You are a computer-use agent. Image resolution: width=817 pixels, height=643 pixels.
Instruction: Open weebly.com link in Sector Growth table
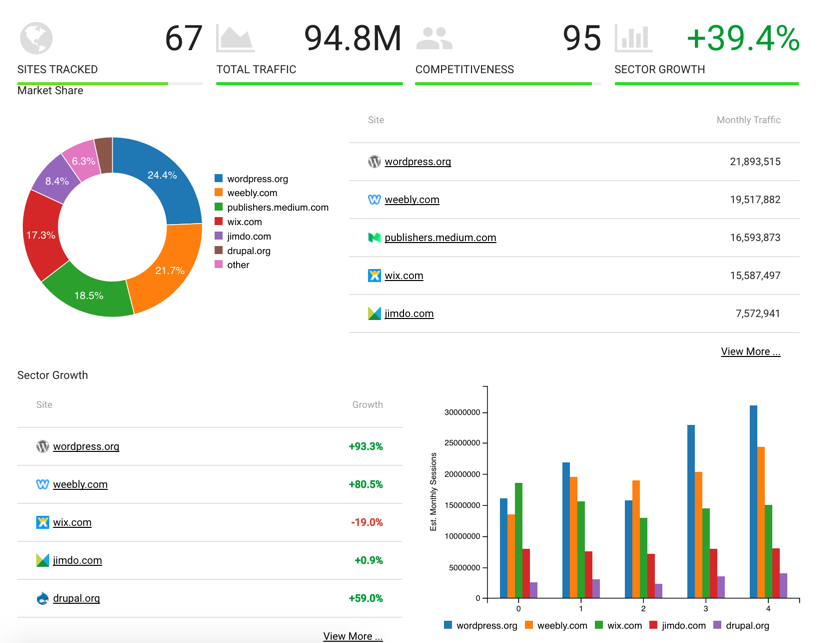pos(80,485)
